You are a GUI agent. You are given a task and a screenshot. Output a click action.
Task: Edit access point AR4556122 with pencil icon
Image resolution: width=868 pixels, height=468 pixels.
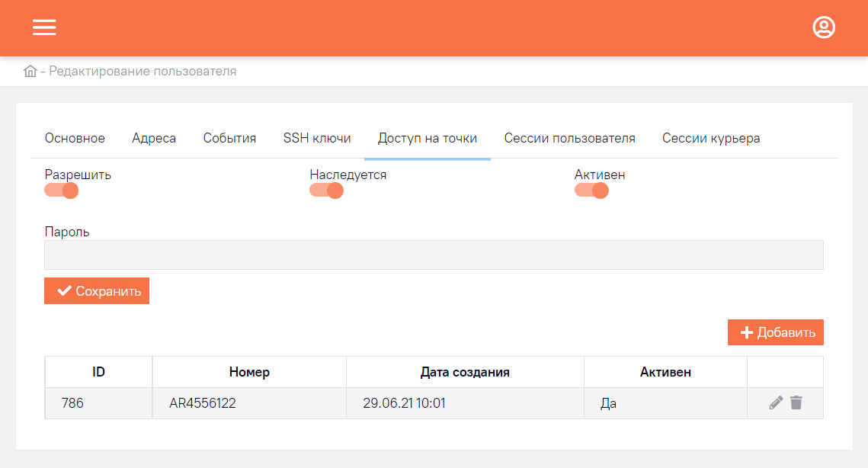click(x=776, y=402)
